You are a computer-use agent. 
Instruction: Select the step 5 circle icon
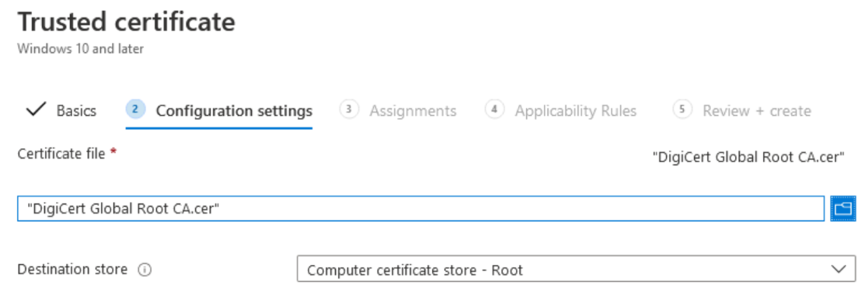(682, 109)
